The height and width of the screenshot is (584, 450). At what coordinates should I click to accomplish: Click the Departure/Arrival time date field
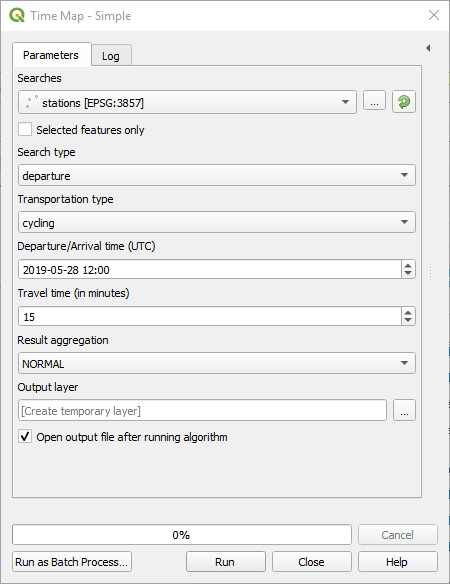tap(210, 270)
